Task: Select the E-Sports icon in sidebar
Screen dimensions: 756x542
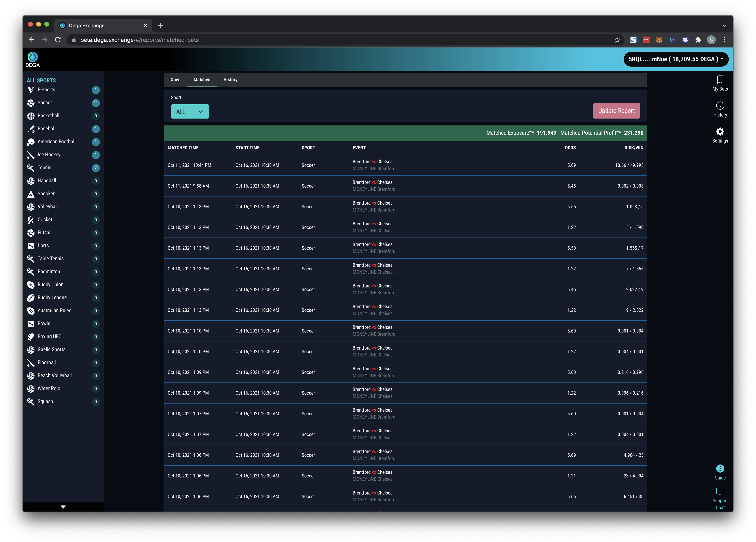Action: click(x=31, y=90)
